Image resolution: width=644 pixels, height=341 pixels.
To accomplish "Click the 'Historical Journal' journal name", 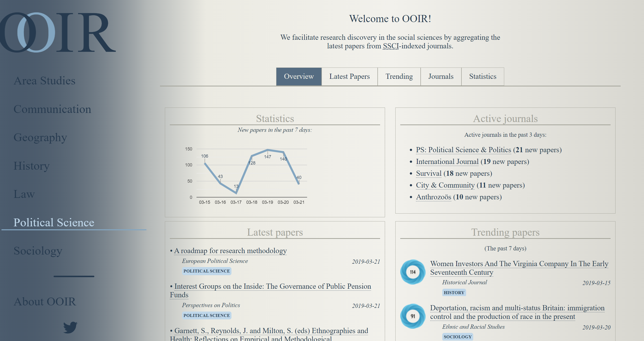I will point(464,282).
